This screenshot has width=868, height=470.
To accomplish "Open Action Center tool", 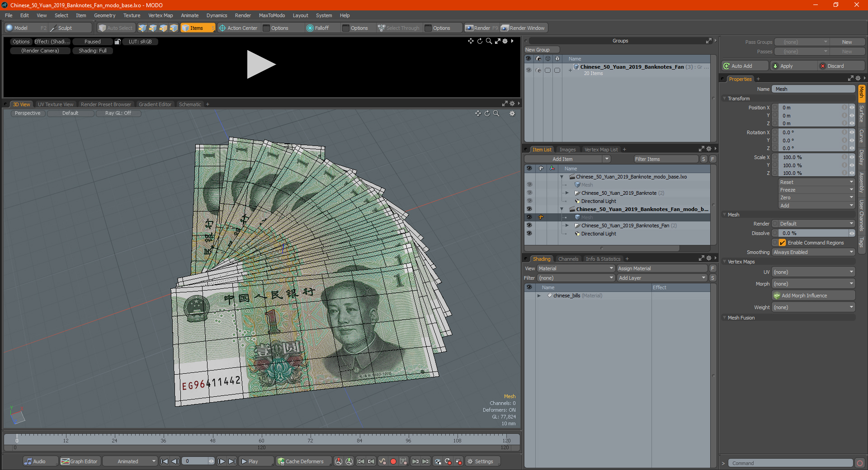I will (238, 28).
